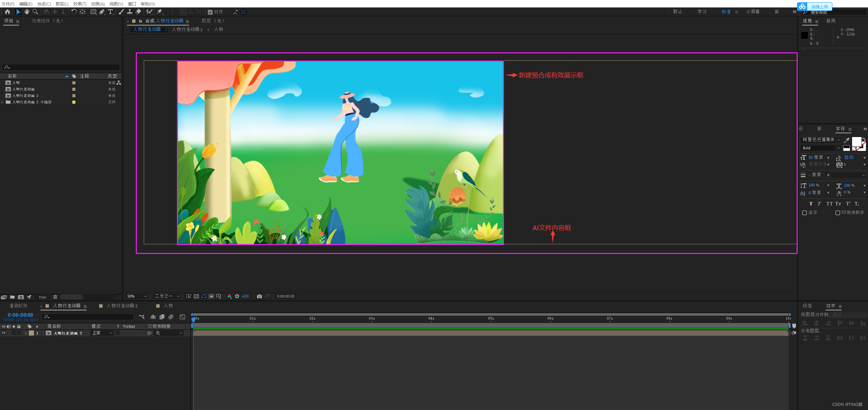
Task: Click the snapshot camera icon
Action: [x=259, y=296]
